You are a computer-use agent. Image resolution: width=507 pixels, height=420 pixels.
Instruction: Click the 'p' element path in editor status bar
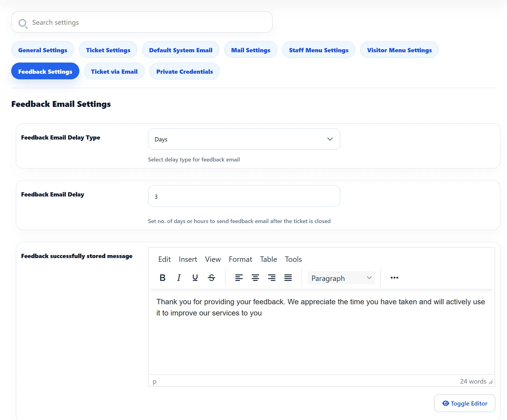155,382
